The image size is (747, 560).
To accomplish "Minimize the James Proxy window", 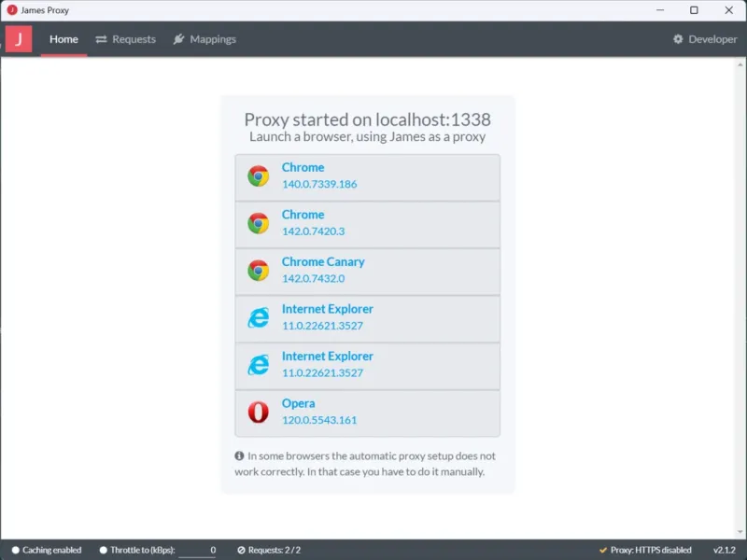I will (x=660, y=10).
